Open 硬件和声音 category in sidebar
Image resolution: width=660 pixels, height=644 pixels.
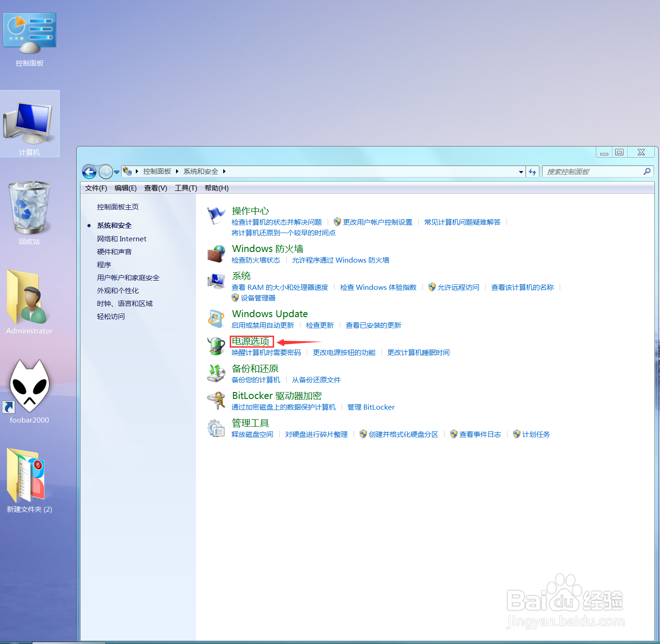tap(114, 252)
